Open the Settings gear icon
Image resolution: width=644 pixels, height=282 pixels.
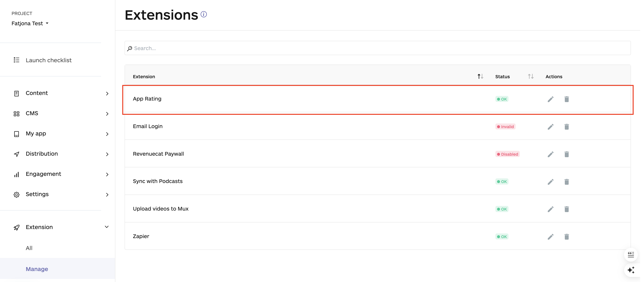coord(17,194)
